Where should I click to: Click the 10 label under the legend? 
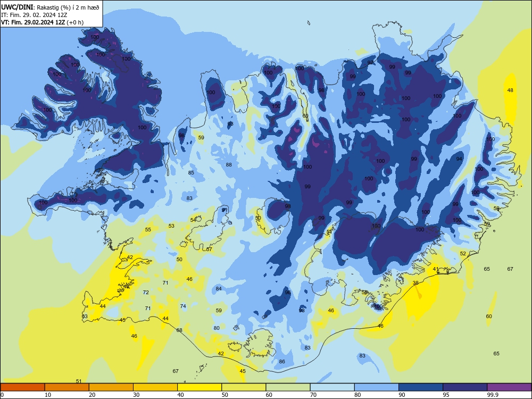[x=48, y=395]
